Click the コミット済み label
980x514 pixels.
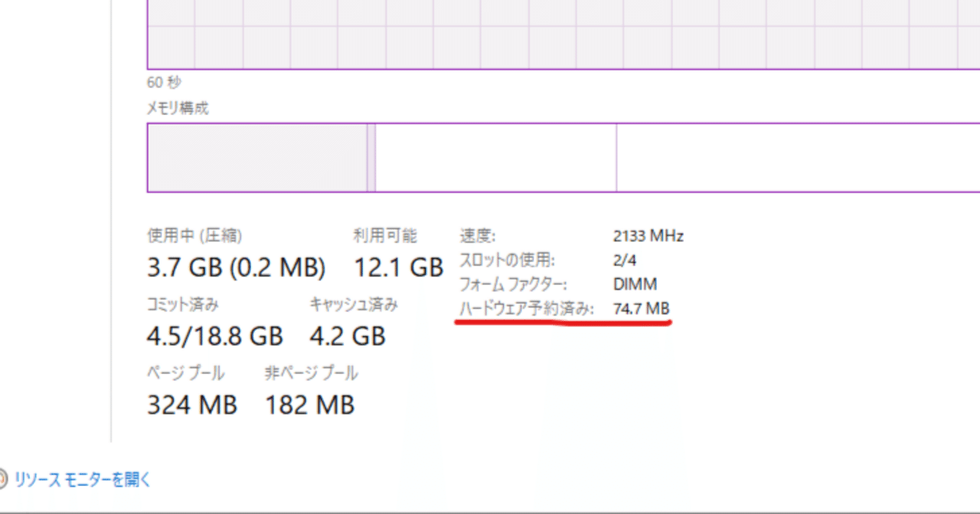click(183, 304)
